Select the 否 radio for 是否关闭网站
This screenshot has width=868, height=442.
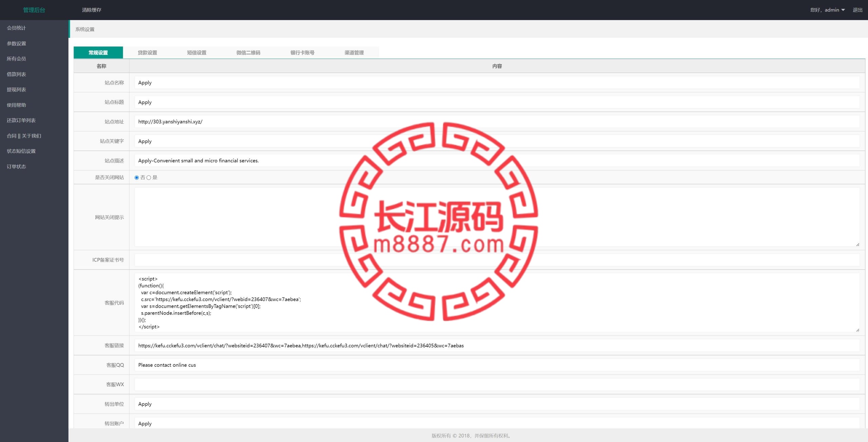137,178
